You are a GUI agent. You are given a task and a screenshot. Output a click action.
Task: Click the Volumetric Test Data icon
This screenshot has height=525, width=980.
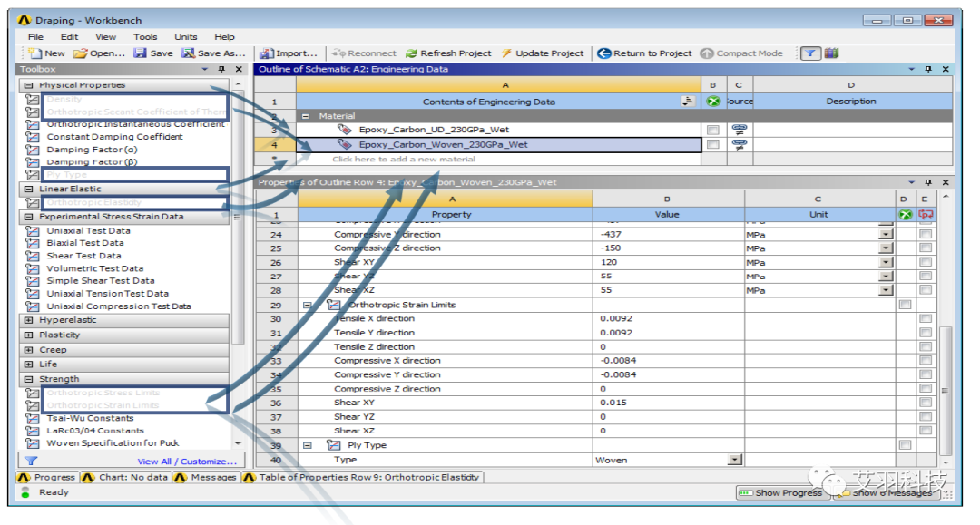tap(32, 268)
